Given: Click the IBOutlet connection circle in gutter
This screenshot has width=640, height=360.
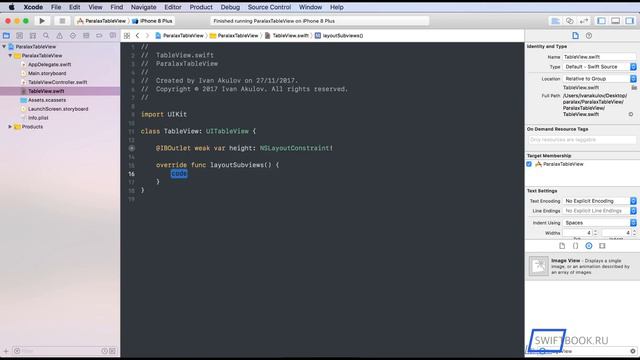Looking at the screenshot, I should [x=131, y=148].
